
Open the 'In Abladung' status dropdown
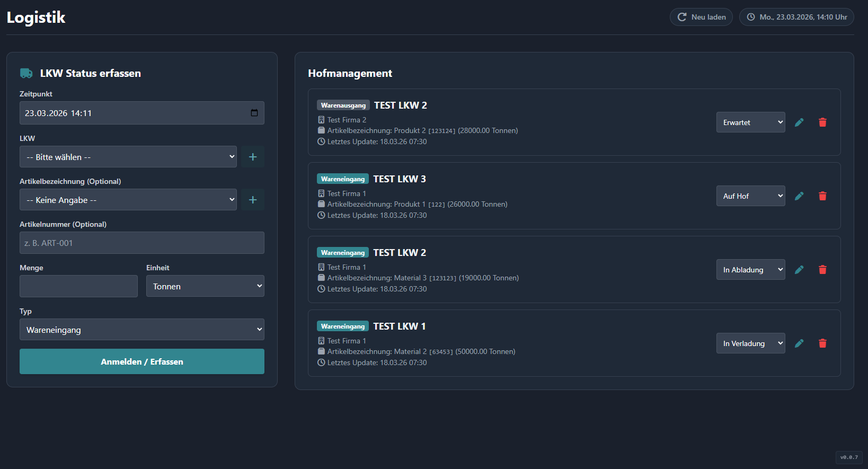coord(750,270)
